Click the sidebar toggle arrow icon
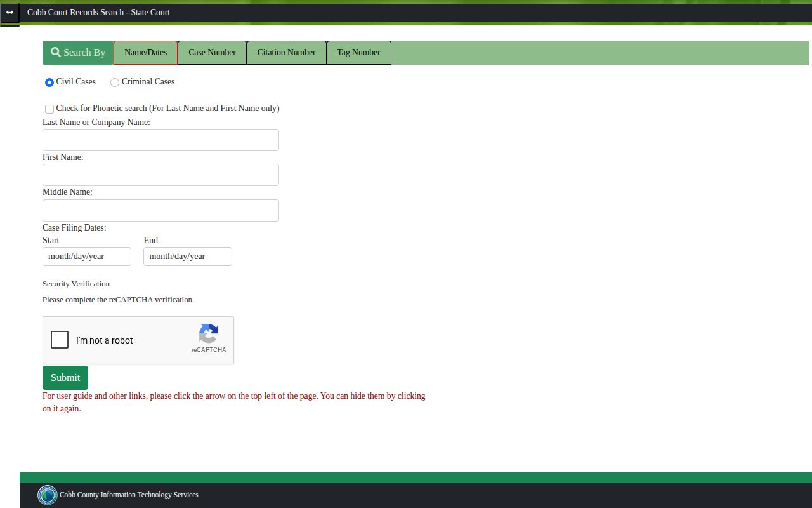Image resolution: width=812 pixels, height=508 pixels. (x=10, y=13)
